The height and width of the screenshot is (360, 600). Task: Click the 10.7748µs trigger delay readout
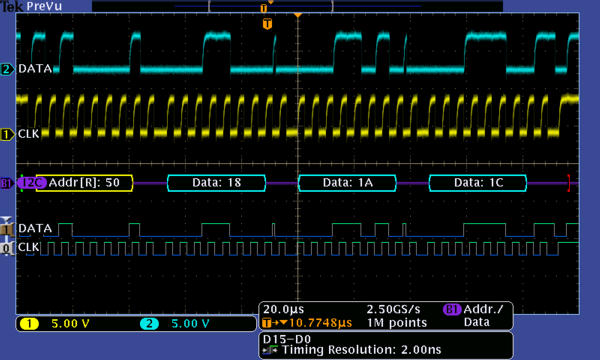[320, 323]
